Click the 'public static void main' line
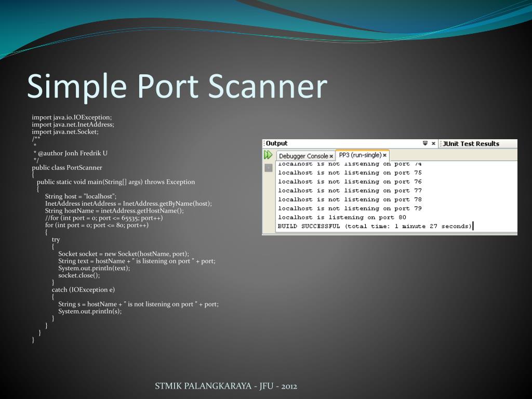Screen dimensions: 532x399 (x=116, y=182)
